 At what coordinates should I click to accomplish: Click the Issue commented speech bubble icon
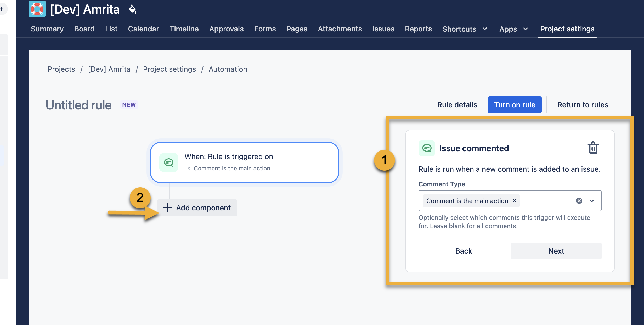(x=427, y=148)
